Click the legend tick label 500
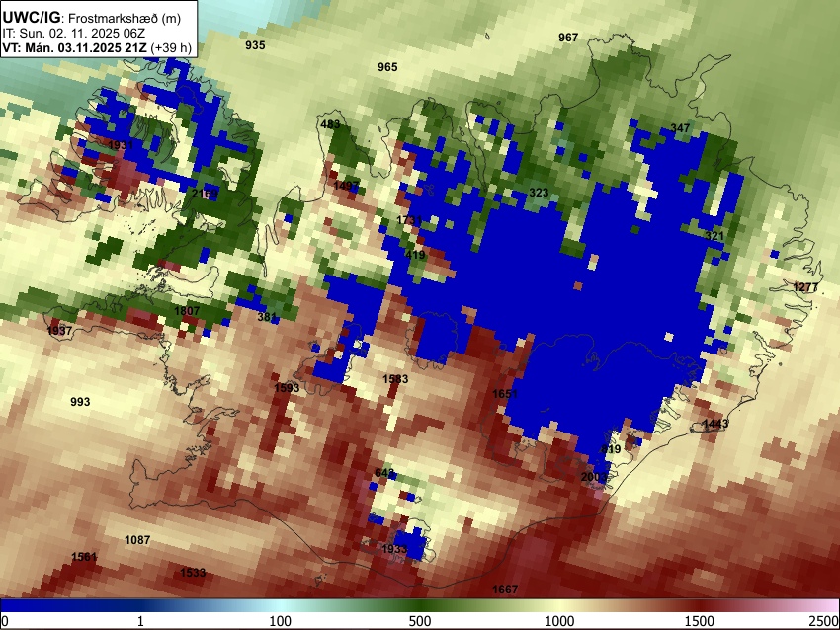The image size is (840, 630). tap(419, 621)
